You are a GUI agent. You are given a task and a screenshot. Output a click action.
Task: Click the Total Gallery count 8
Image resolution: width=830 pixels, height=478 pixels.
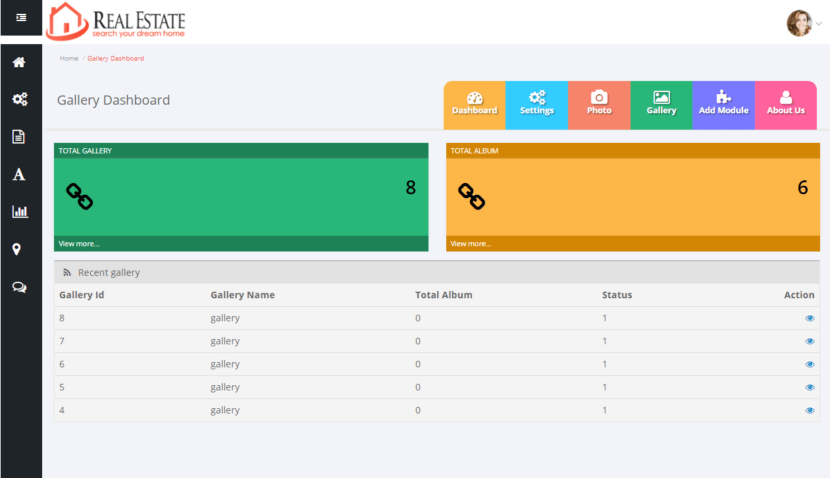pos(411,187)
